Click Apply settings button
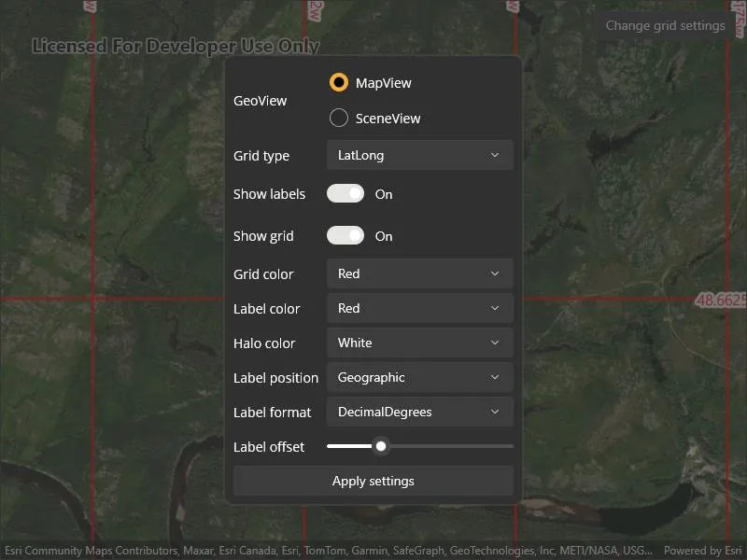747x560 pixels. pyautogui.click(x=373, y=481)
